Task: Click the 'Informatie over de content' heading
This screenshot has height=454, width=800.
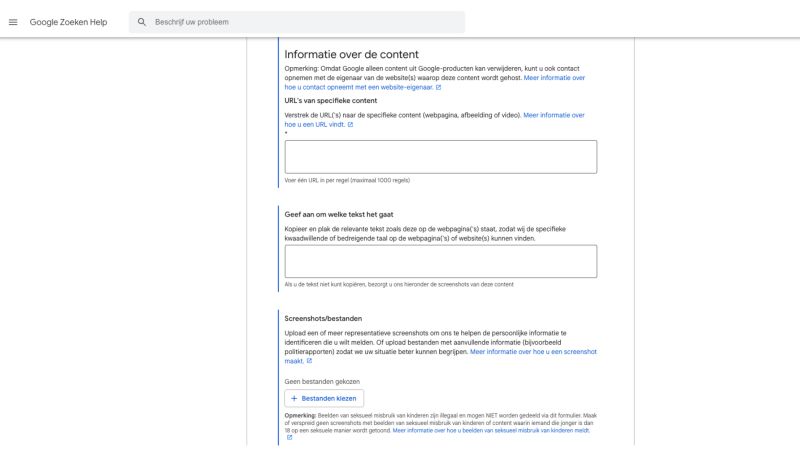Action: (351, 54)
